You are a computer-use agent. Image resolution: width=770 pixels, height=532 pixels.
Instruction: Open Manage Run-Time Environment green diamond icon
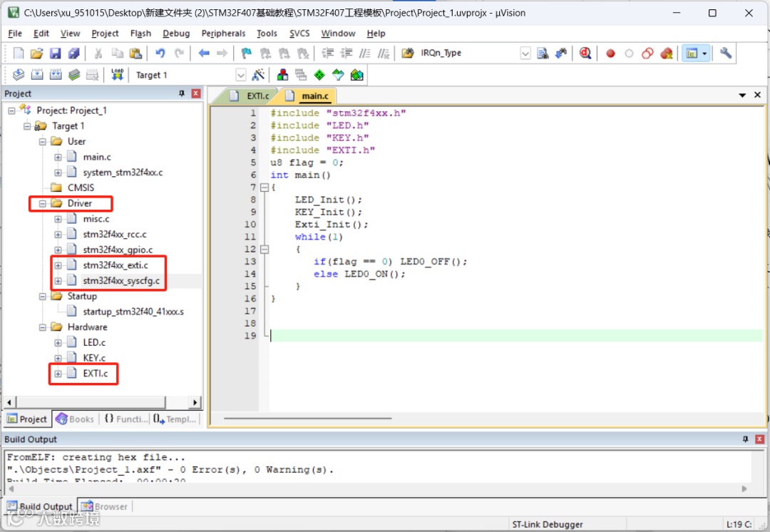coord(319,75)
